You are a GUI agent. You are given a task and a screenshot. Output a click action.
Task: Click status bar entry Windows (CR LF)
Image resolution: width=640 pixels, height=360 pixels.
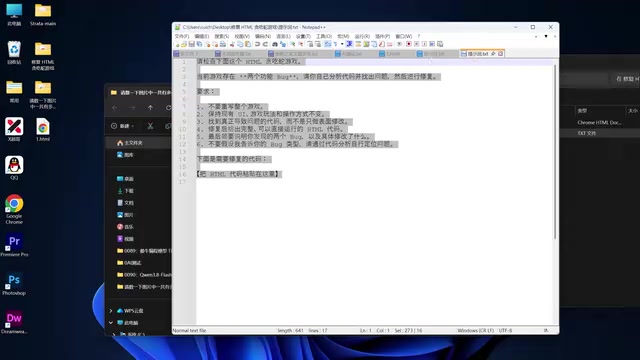click(x=476, y=331)
